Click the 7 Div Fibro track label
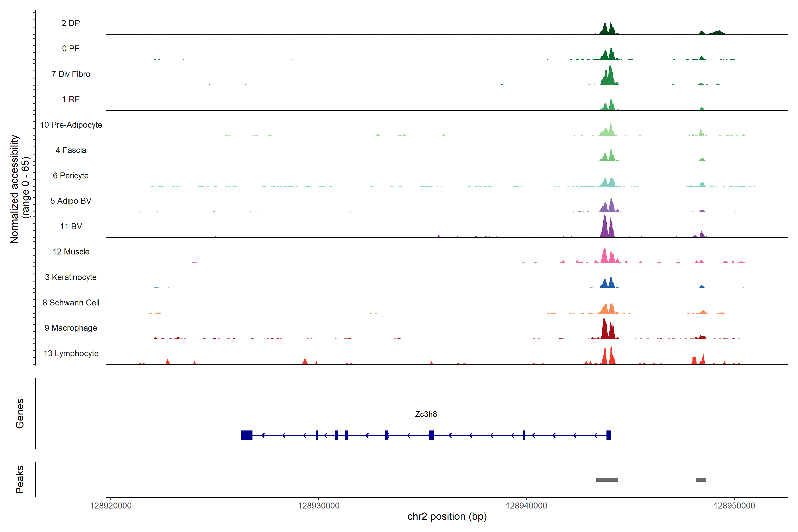798x532 pixels. point(70,74)
